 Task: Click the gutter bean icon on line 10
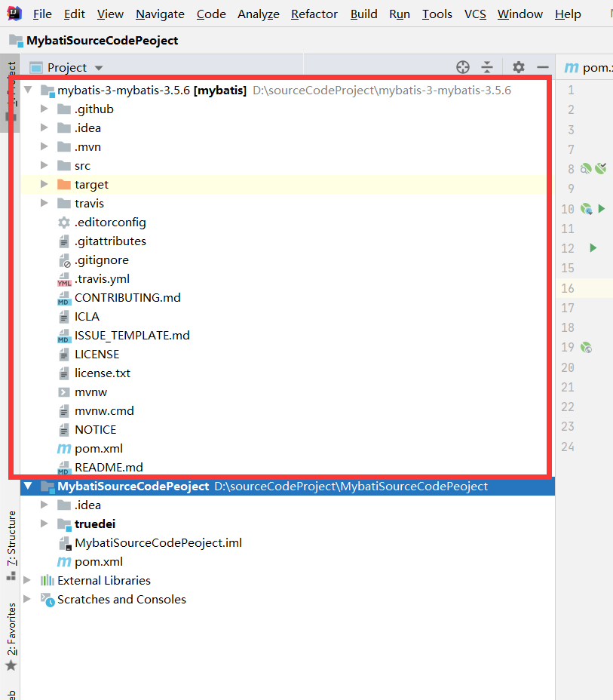pos(586,208)
